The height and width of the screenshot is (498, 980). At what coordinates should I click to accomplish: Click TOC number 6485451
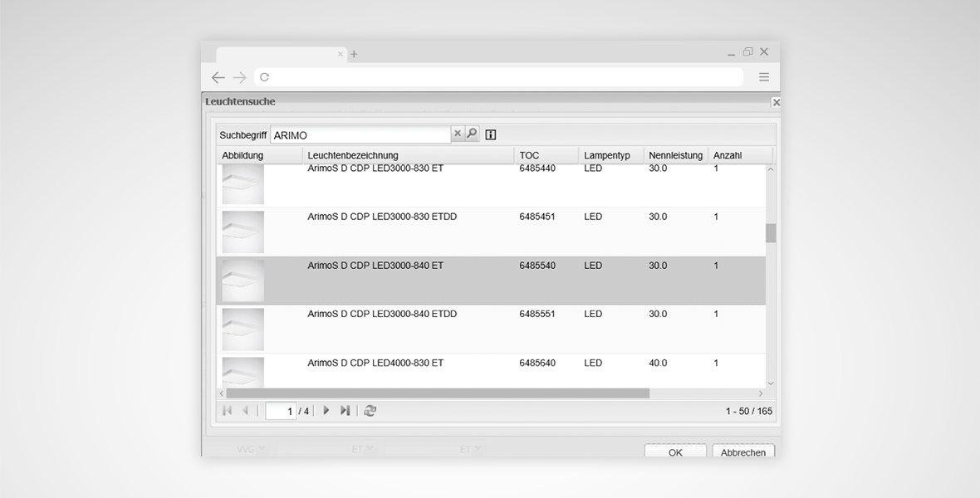(x=537, y=217)
